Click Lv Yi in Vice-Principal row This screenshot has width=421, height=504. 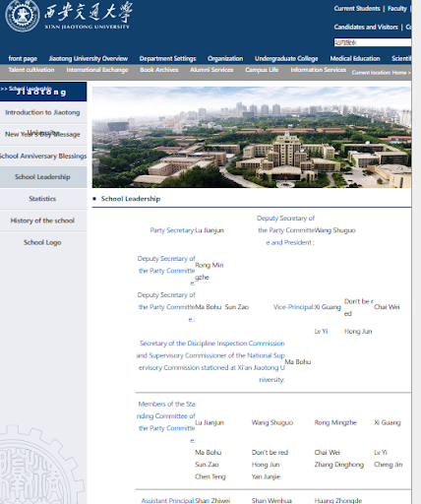click(321, 332)
